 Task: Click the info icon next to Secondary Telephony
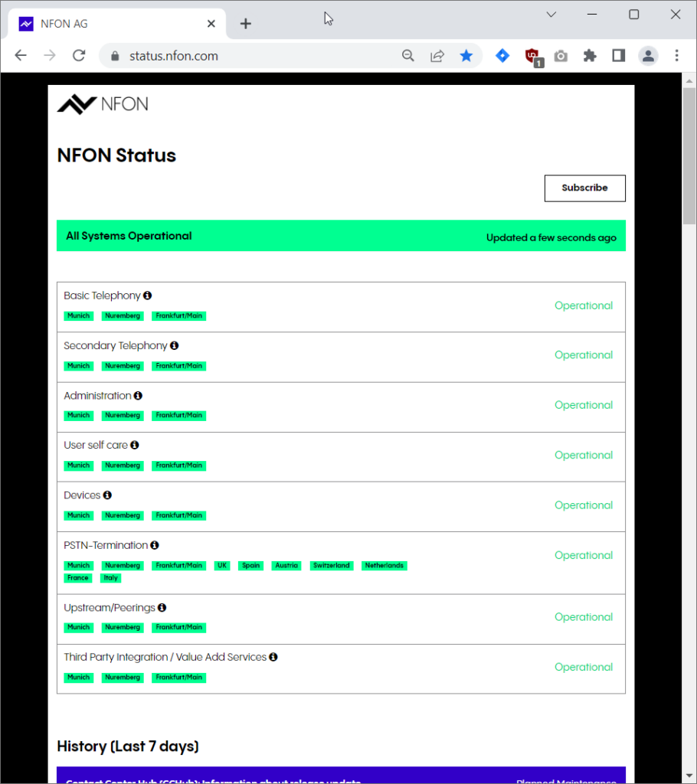point(174,346)
